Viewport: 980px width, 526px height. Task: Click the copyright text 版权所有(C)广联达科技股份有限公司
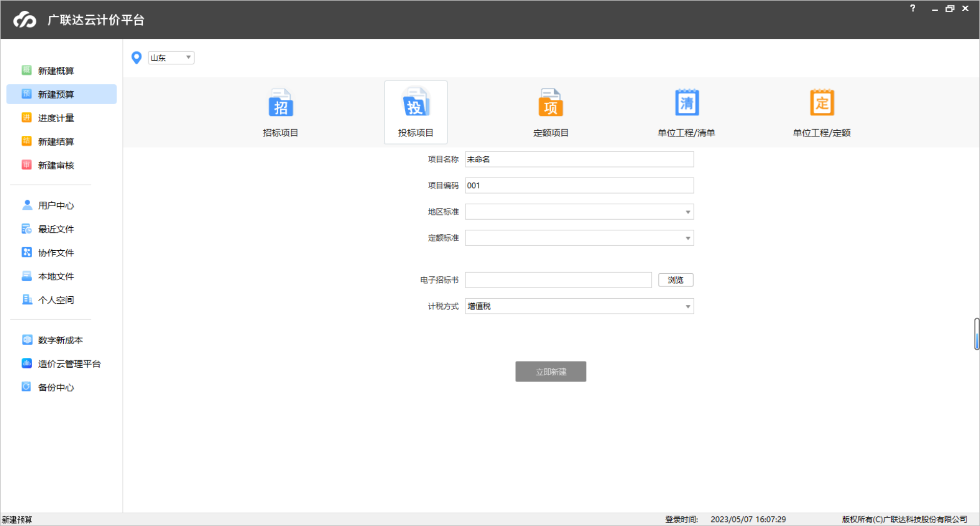point(904,519)
